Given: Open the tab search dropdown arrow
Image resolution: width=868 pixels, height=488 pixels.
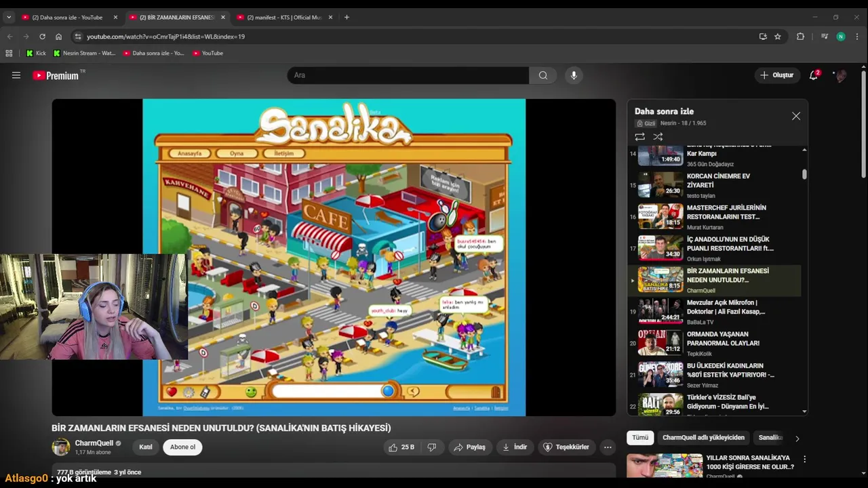Looking at the screenshot, I should pos(9,17).
